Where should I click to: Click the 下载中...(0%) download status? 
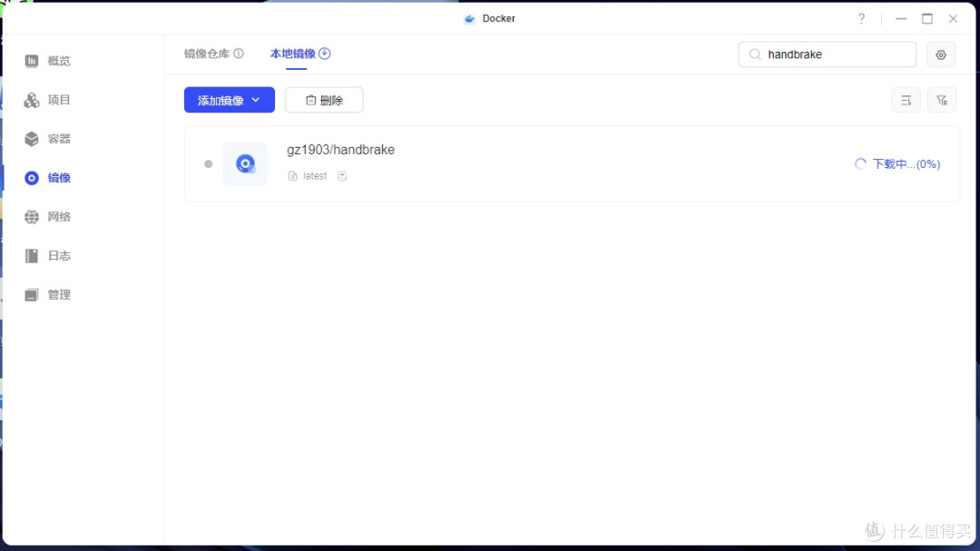coord(906,164)
